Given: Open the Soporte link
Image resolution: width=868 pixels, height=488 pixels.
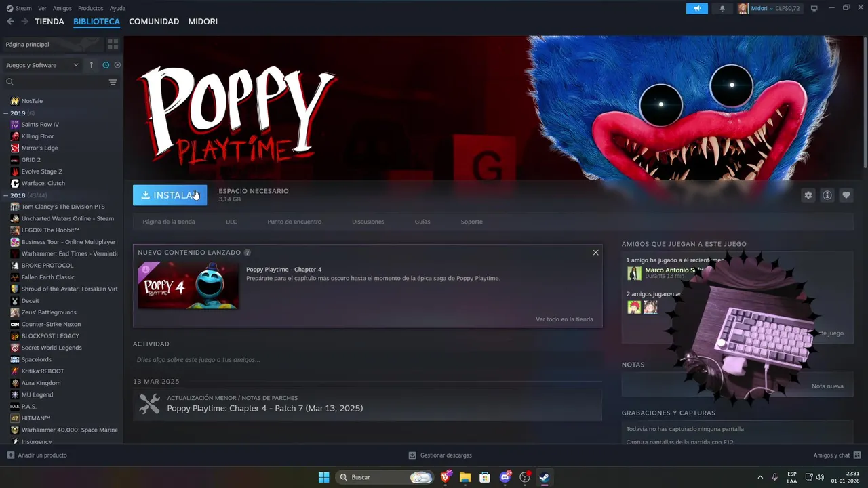Looking at the screenshot, I should pyautogui.click(x=472, y=222).
